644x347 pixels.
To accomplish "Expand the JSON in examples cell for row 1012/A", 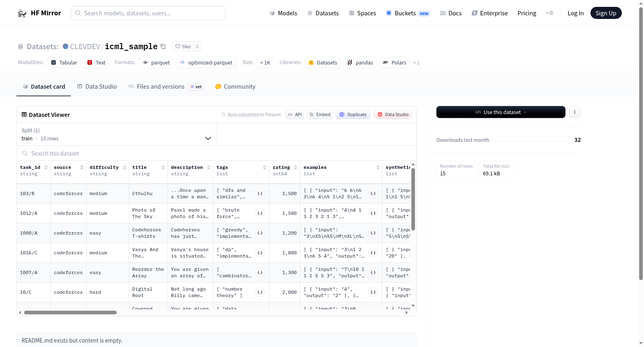I will point(373,213).
